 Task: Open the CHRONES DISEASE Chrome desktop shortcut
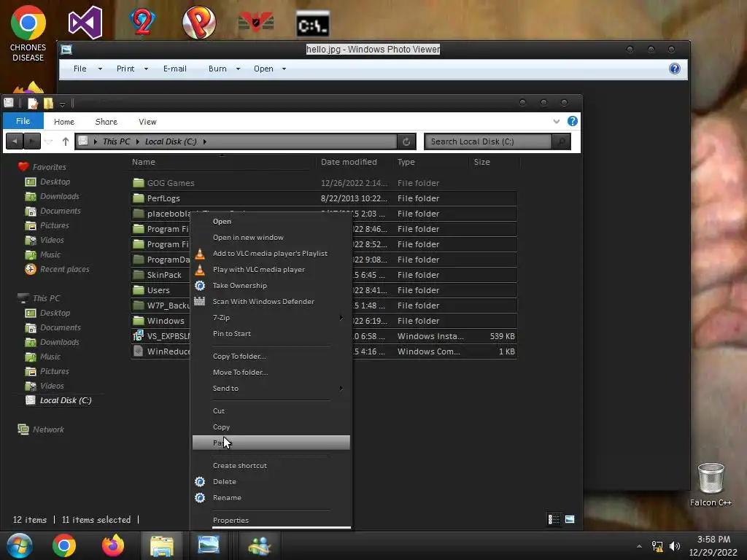coord(28,34)
